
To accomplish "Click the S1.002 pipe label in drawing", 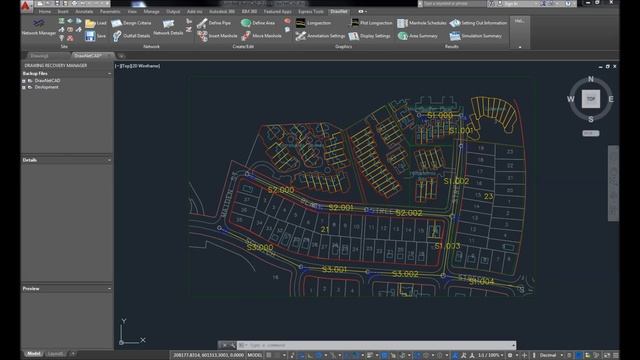I will [456, 181].
